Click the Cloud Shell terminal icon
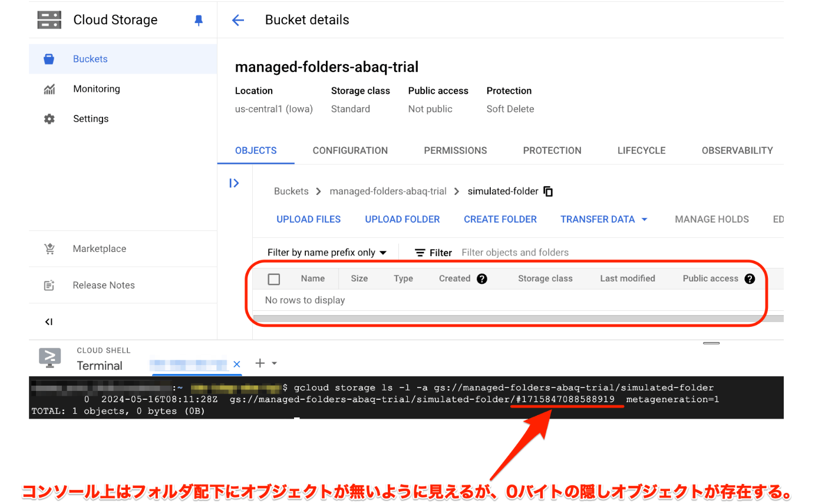This screenshot has height=504, width=825. (49, 357)
